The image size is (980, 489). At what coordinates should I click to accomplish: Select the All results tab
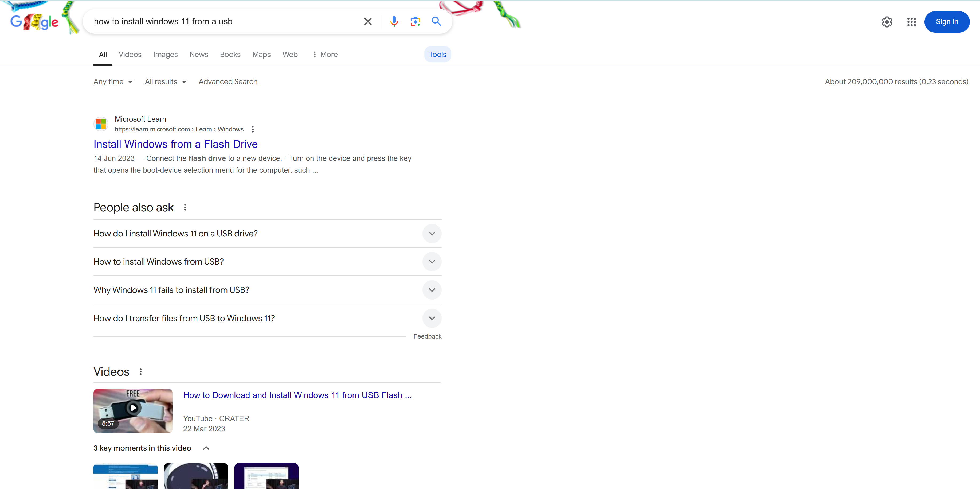pyautogui.click(x=103, y=55)
